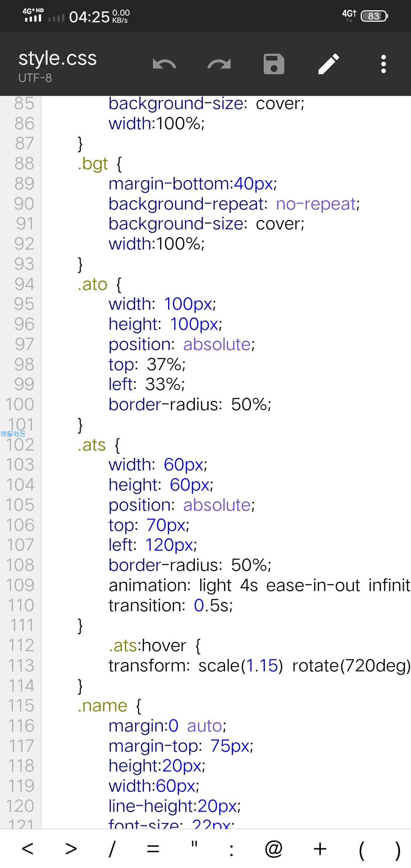
Task: Tap the battery indicator in status bar
Action: click(374, 16)
